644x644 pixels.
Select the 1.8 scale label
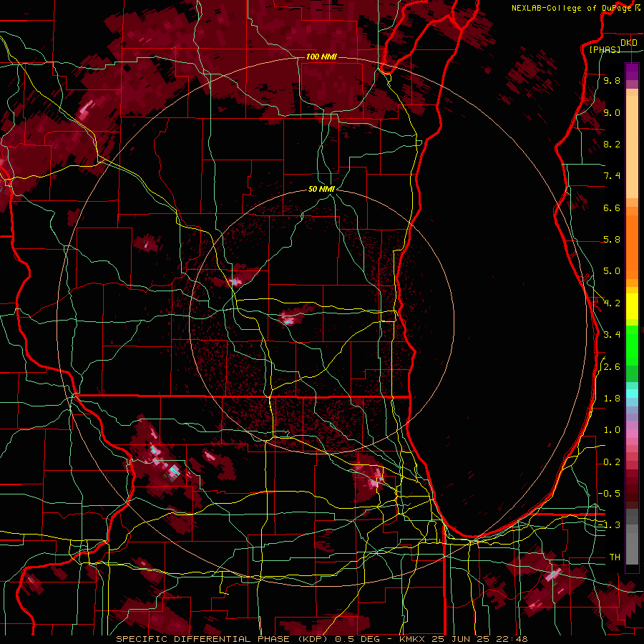612,399
